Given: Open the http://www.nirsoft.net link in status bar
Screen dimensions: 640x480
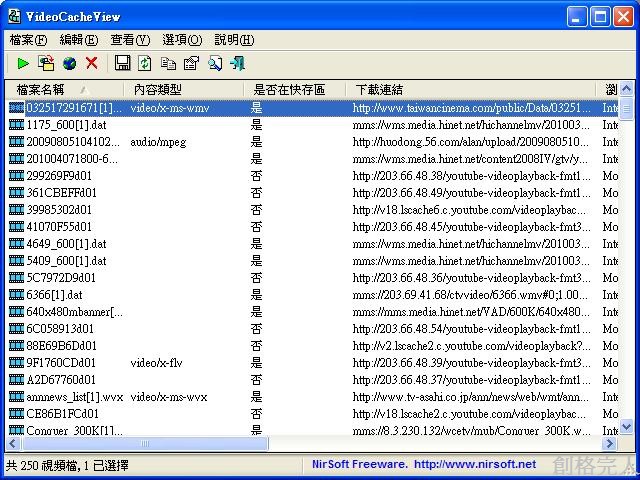Looking at the screenshot, I should [x=475, y=464].
